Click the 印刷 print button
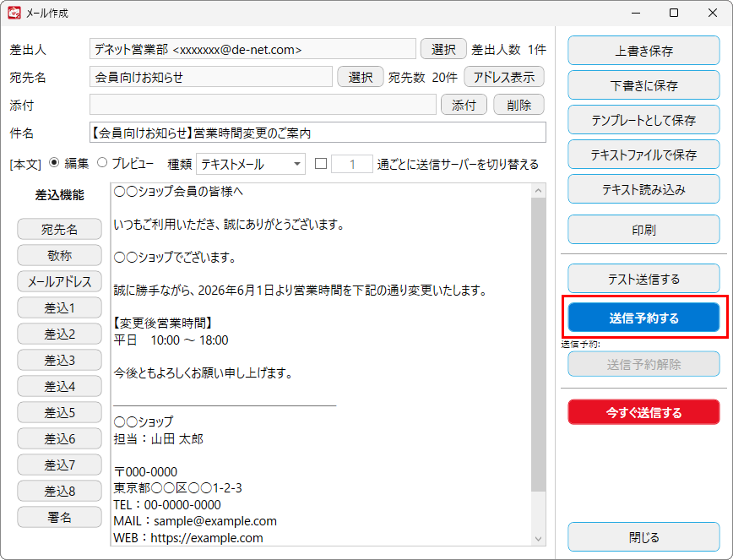Image resolution: width=733 pixels, height=560 pixels. coord(643,230)
